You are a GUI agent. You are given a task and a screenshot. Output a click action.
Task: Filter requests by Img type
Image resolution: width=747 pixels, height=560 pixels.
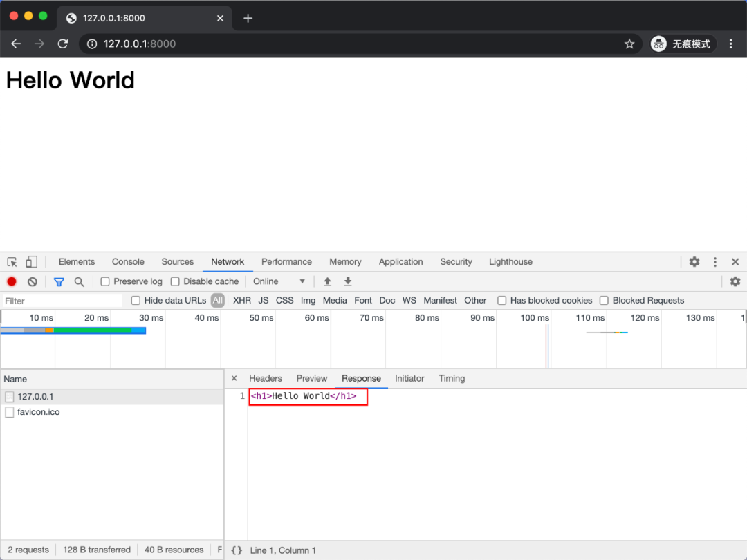click(x=308, y=301)
